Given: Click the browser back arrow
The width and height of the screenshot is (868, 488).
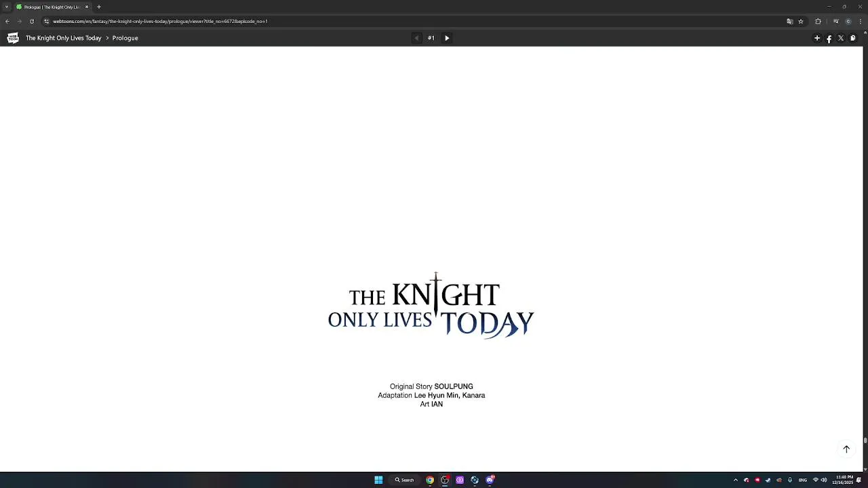Looking at the screenshot, I should click(x=7, y=21).
